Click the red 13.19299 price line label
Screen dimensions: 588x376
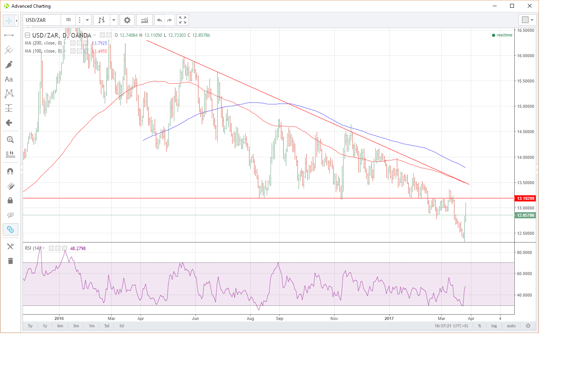coord(525,198)
